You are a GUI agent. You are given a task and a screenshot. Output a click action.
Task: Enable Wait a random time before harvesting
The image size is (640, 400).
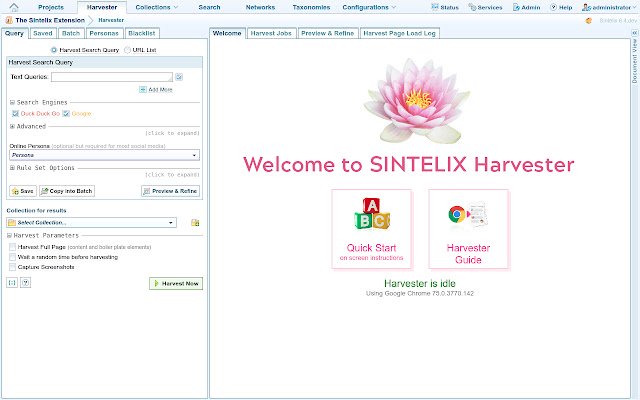[13, 257]
